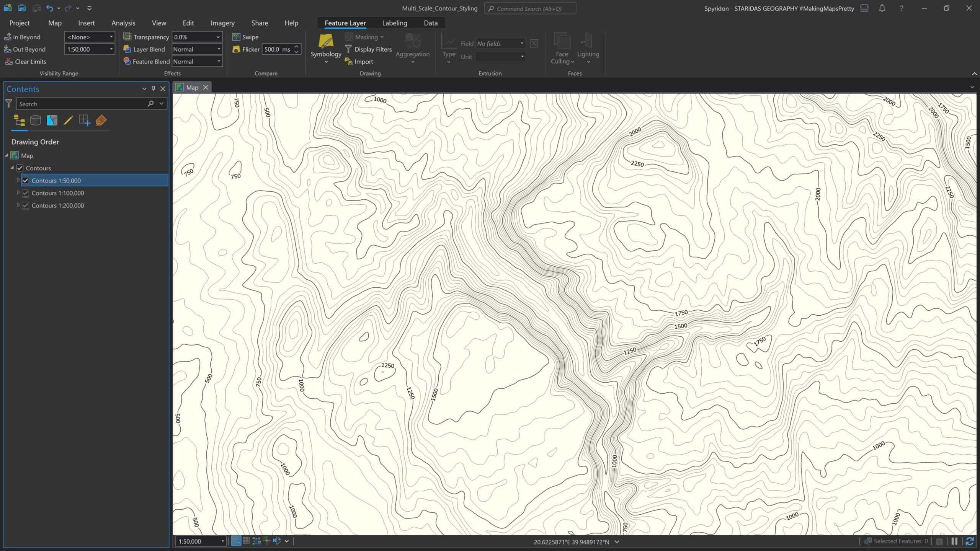This screenshot has height=551, width=980.
Task: Open the Symbology button
Action: 326,45
